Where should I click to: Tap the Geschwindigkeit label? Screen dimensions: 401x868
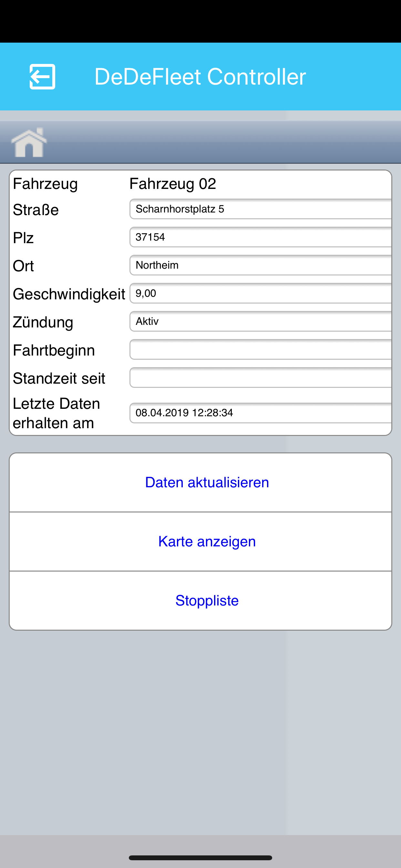tap(69, 294)
